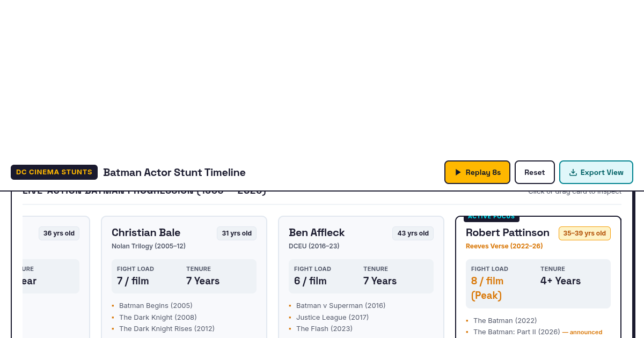Select Reeves Verse (2022–26) subtitle
This screenshot has width=644, height=338.
pyautogui.click(x=504, y=246)
